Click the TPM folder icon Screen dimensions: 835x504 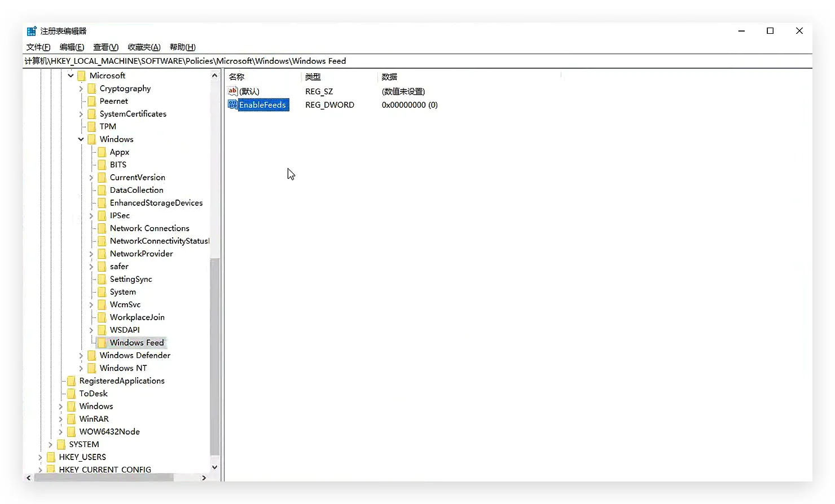pyautogui.click(x=91, y=126)
